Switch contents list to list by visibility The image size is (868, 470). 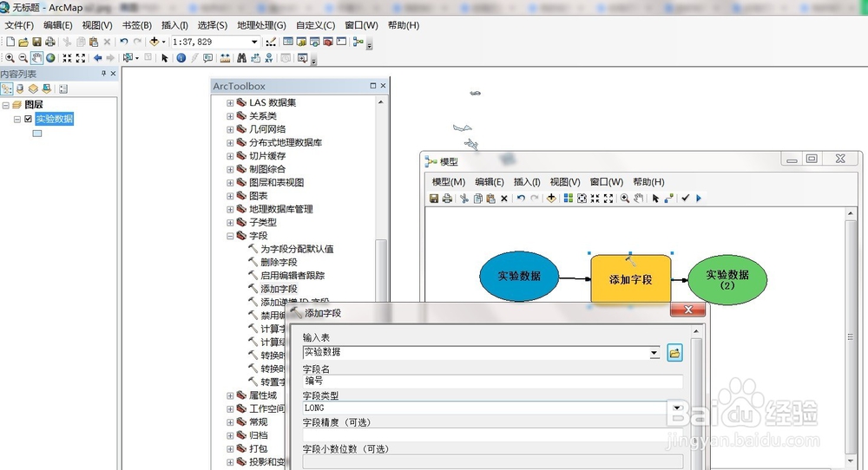[x=33, y=89]
